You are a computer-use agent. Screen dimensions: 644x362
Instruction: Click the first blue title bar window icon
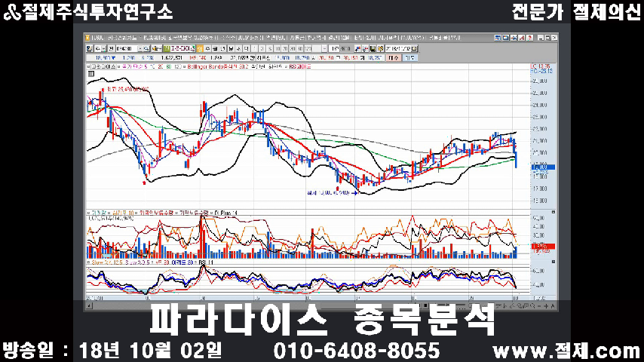[498, 38]
